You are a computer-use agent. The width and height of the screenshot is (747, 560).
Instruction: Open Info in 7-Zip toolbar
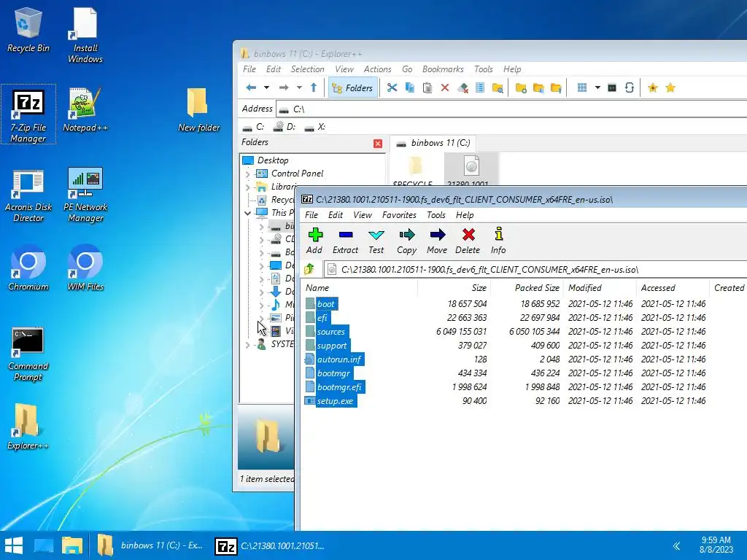click(x=498, y=241)
